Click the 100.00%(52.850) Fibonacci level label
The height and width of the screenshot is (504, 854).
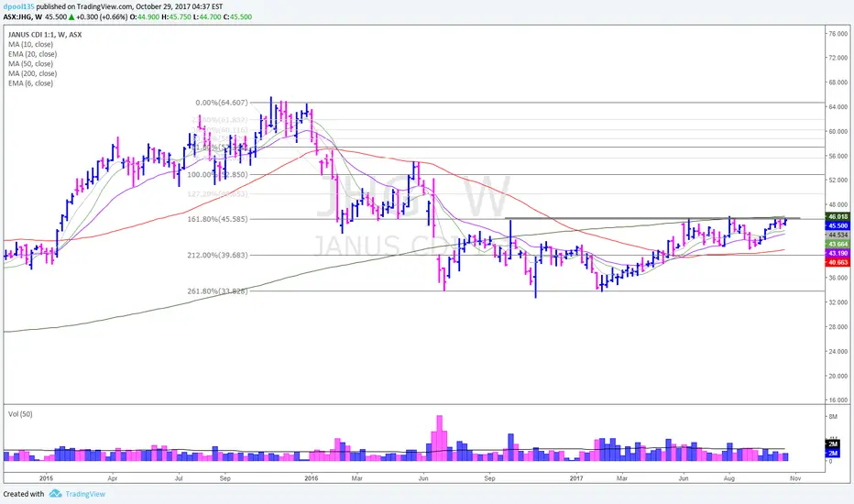(217, 174)
